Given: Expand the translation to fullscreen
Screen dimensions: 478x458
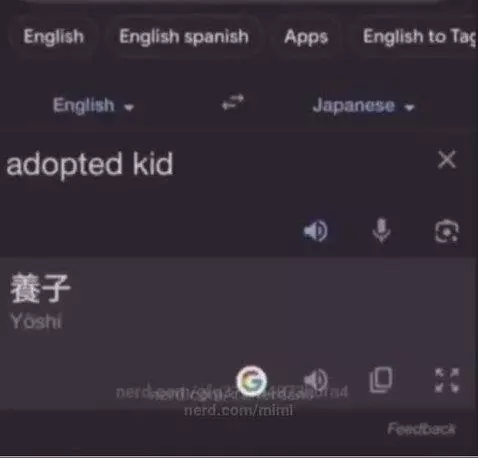Looking at the screenshot, I should tap(447, 380).
